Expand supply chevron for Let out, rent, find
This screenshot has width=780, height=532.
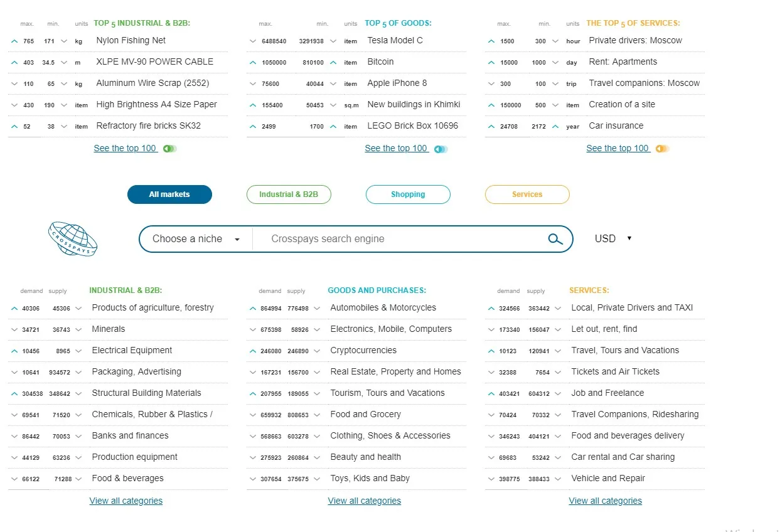click(558, 330)
